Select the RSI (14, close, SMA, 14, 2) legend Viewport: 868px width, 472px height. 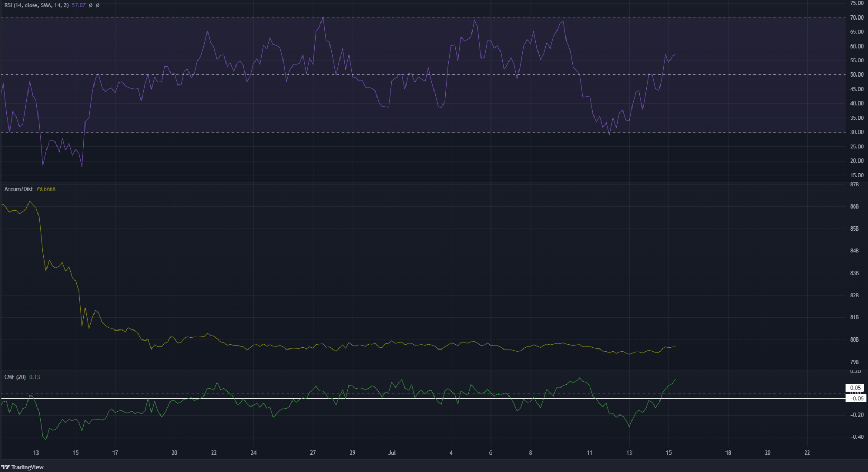click(x=37, y=5)
